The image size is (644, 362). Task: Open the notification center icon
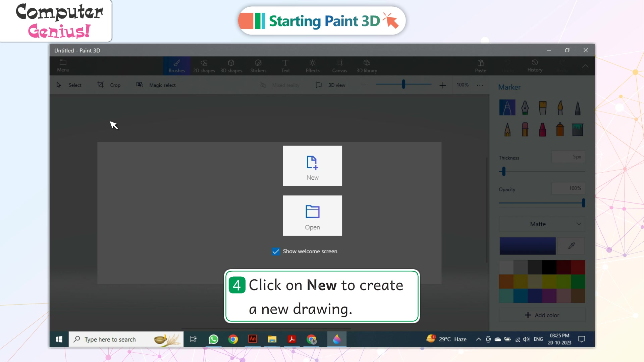click(582, 339)
